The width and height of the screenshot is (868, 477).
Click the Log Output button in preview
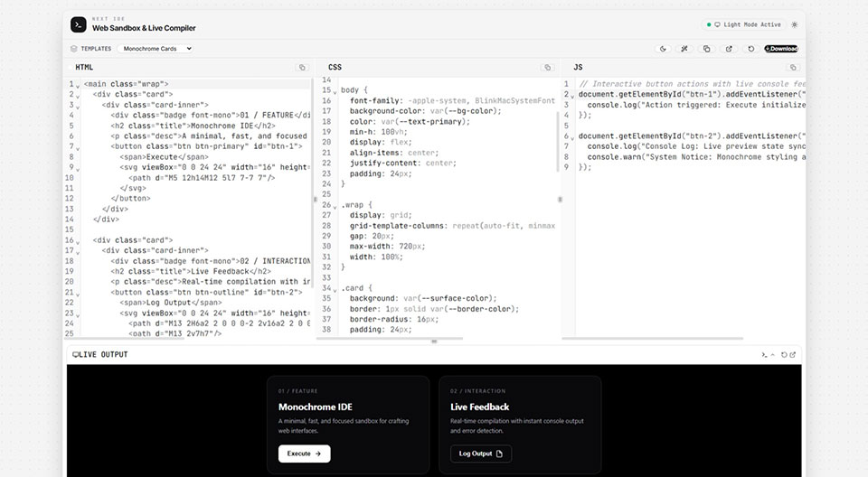point(481,454)
